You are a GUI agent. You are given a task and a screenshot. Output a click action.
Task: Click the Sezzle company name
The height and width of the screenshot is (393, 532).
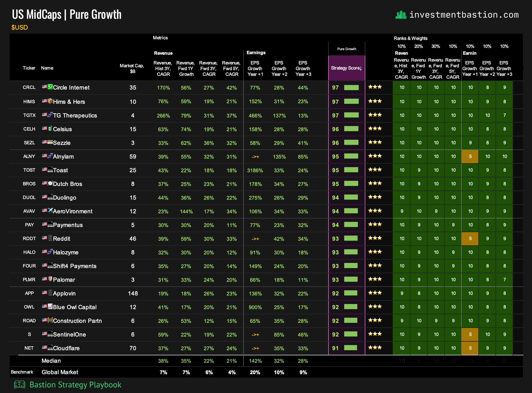click(x=62, y=143)
